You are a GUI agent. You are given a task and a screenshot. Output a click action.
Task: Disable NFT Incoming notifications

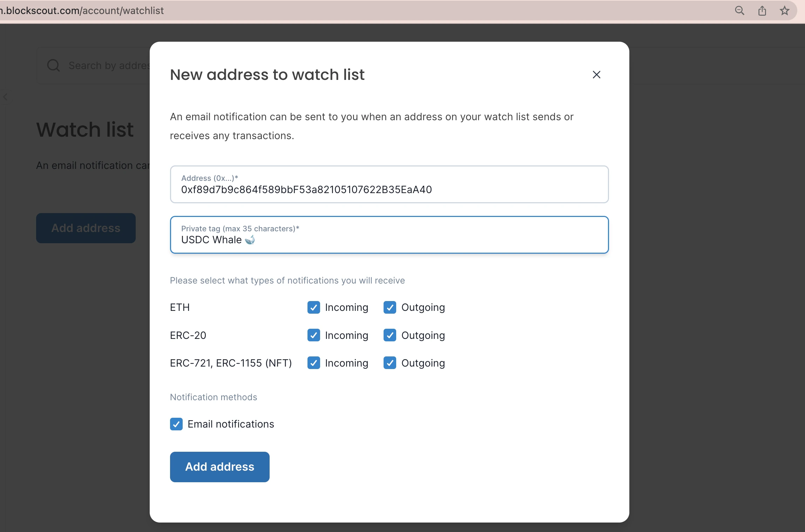tap(313, 363)
